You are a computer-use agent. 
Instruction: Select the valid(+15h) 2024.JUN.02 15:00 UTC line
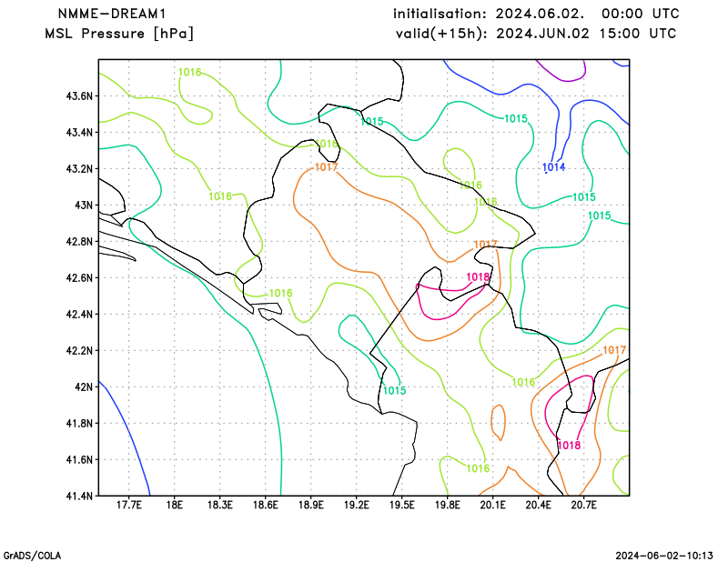536,34
